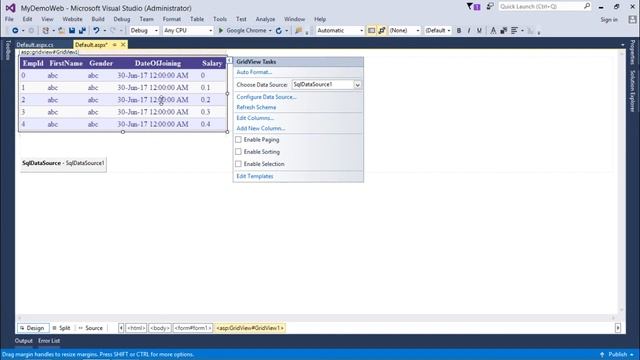The height and width of the screenshot is (360, 640).
Task: Click the Publish button in status bar
Action: tap(618, 354)
